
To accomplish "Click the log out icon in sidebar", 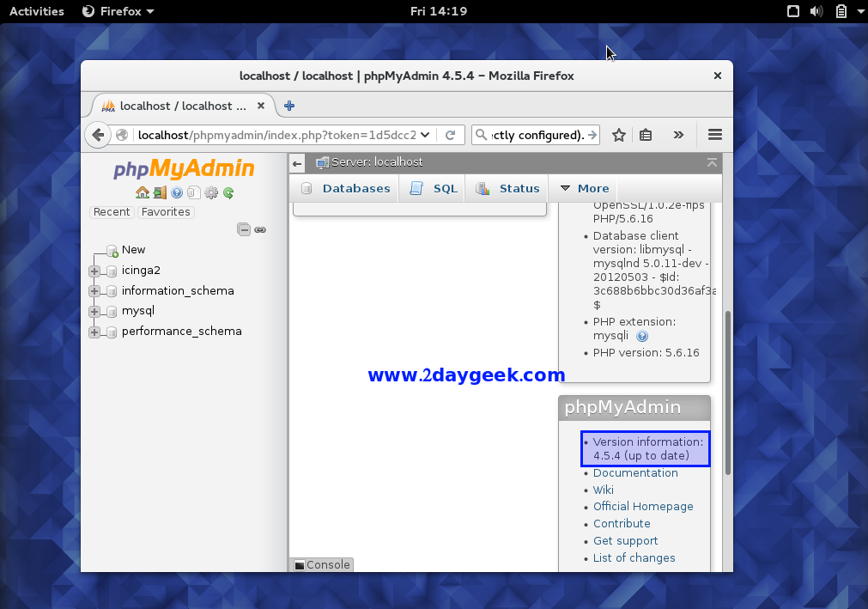I will point(160,192).
